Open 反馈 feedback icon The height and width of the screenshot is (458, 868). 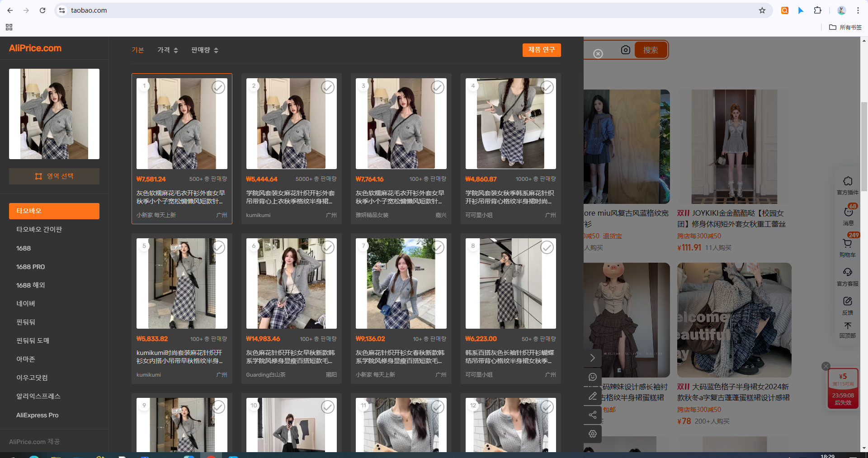click(848, 305)
